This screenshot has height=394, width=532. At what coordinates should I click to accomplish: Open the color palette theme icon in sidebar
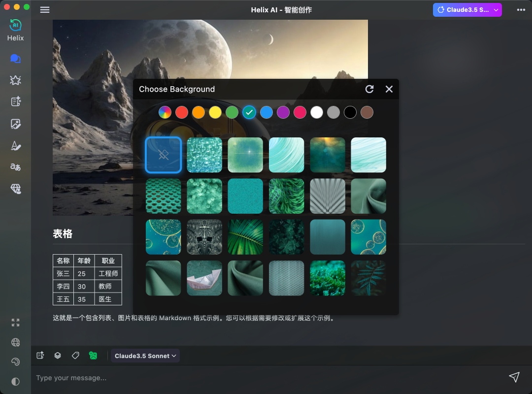pyautogui.click(x=15, y=362)
